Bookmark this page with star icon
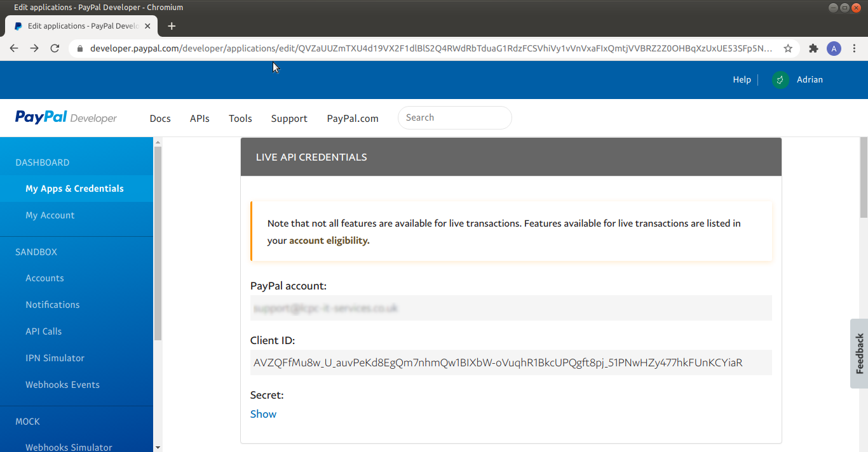Screen dimensions: 868x452 (788, 48)
